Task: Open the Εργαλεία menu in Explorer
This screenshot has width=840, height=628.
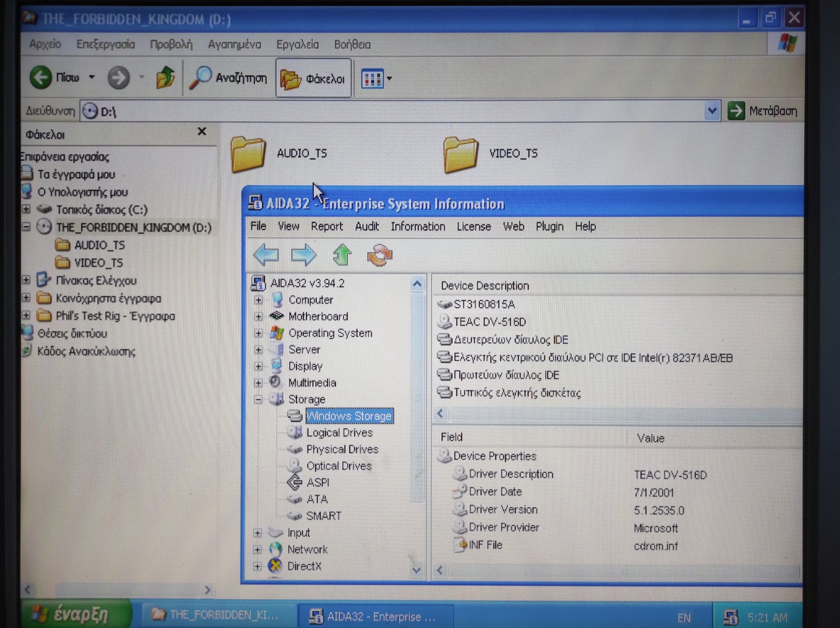Action: click(x=297, y=44)
